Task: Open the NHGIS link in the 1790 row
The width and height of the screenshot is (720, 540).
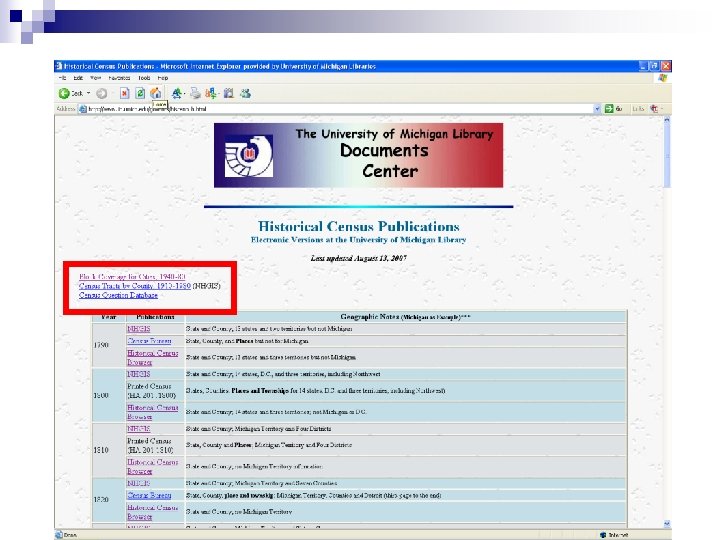Action: click(139, 329)
